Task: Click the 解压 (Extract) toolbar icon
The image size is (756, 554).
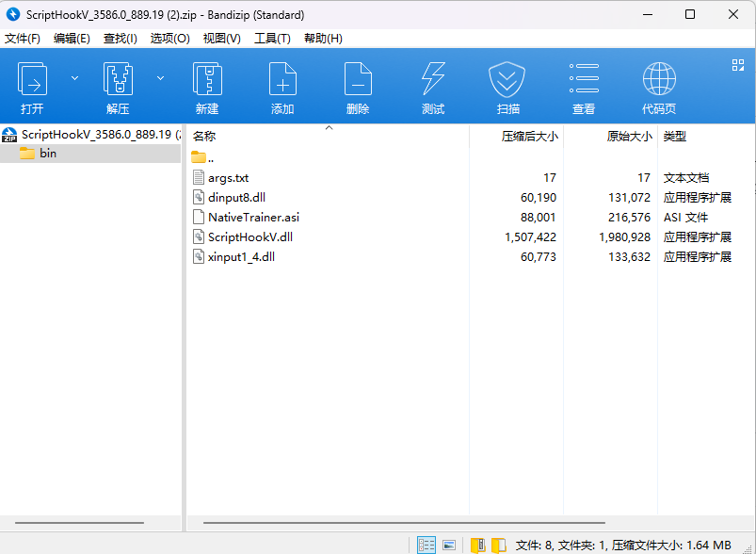Action: coord(118,78)
